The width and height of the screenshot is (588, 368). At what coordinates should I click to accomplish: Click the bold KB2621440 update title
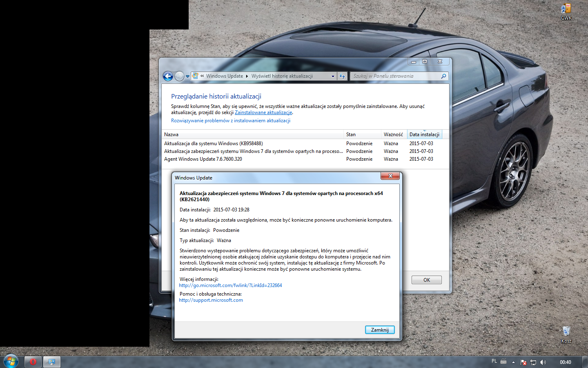pyautogui.click(x=281, y=196)
